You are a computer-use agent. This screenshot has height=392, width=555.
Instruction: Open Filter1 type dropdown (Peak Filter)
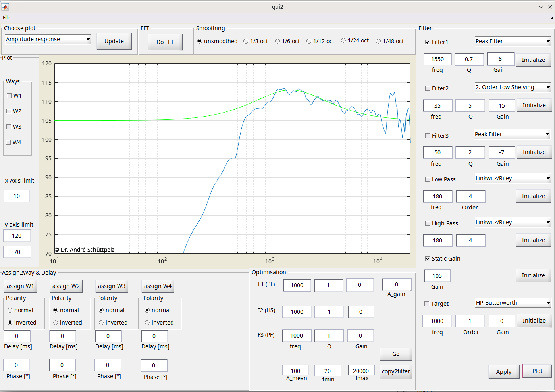(x=513, y=41)
